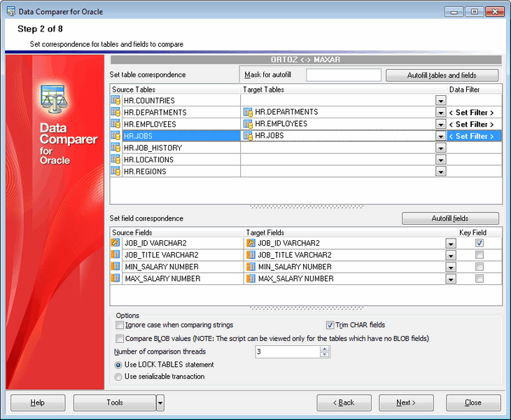511x420 pixels.
Task: Open target table dropdown for HR.LOCATIONS
Action: click(440, 160)
